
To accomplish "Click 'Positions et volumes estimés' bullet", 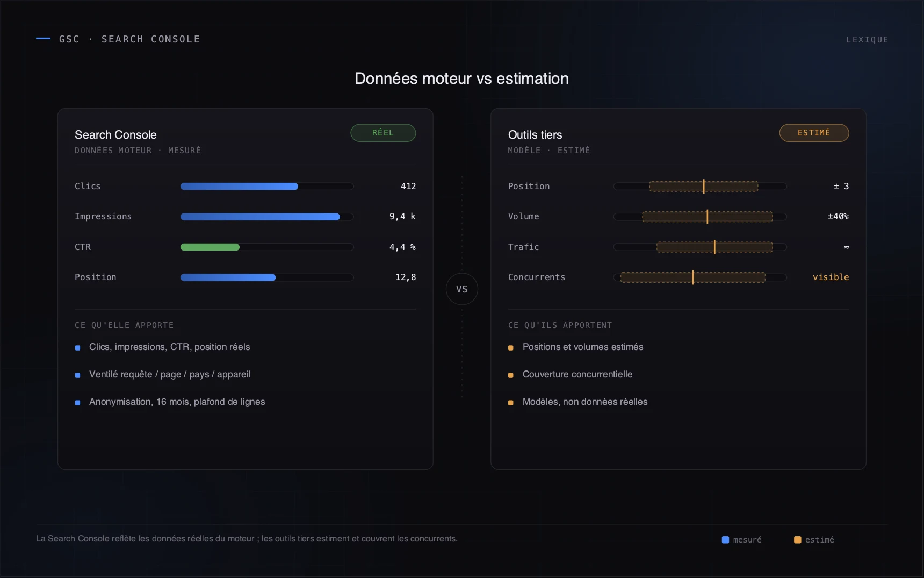I will [x=583, y=347].
